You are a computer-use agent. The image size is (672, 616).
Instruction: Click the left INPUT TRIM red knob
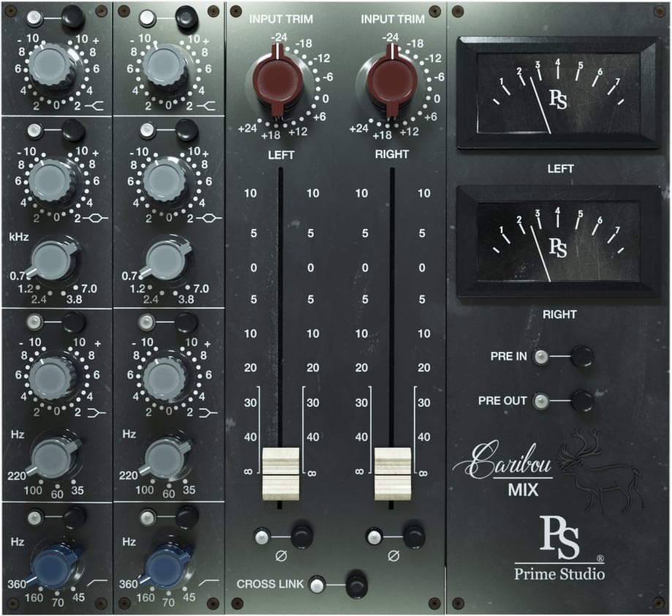(282, 80)
